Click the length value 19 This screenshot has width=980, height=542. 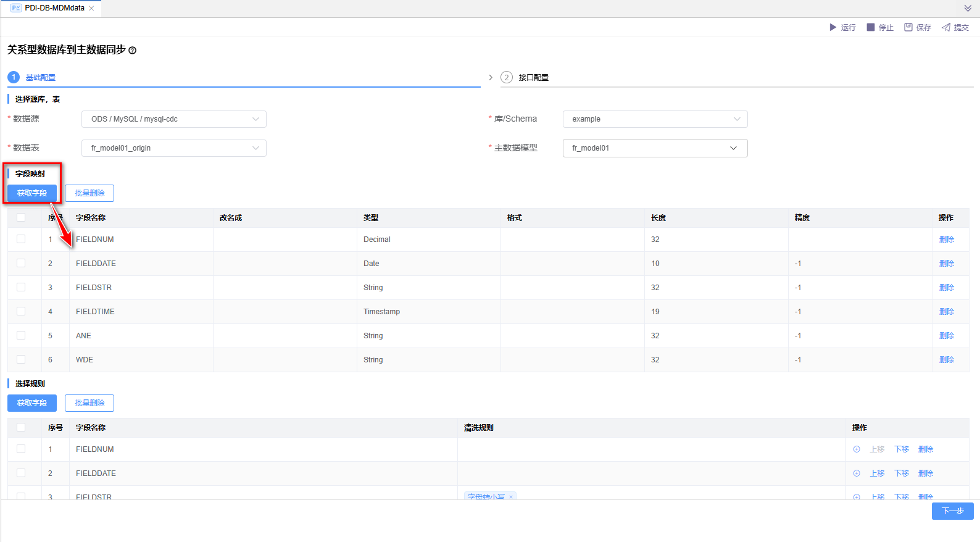(655, 312)
